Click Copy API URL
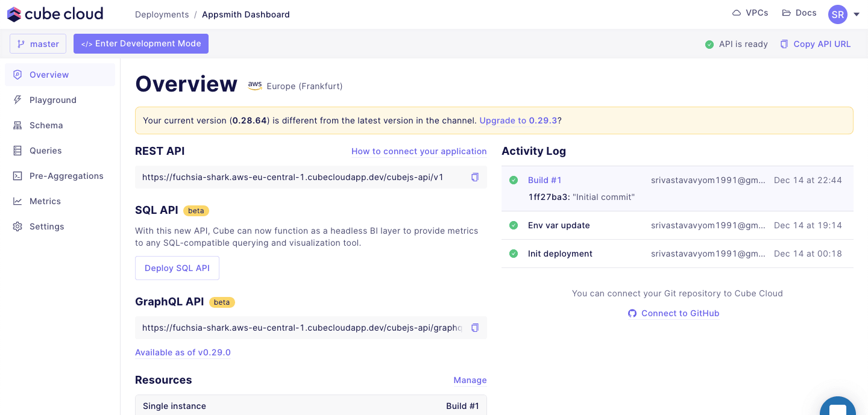This screenshot has width=868, height=415. [816, 44]
